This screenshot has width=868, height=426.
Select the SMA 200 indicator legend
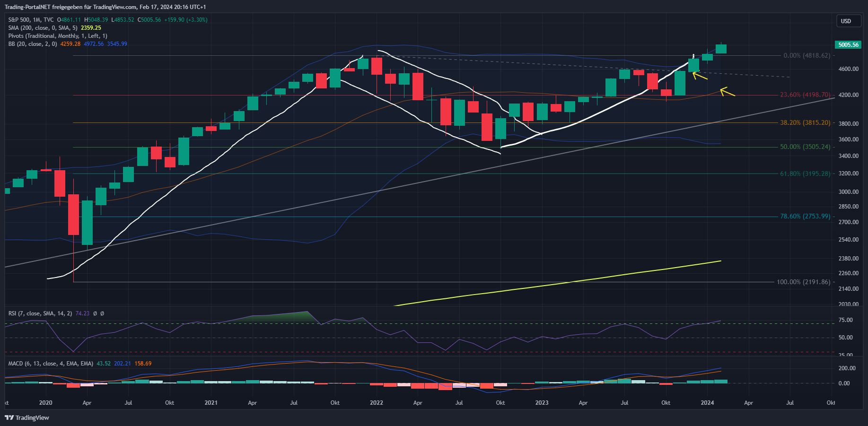pyautogui.click(x=43, y=28)
